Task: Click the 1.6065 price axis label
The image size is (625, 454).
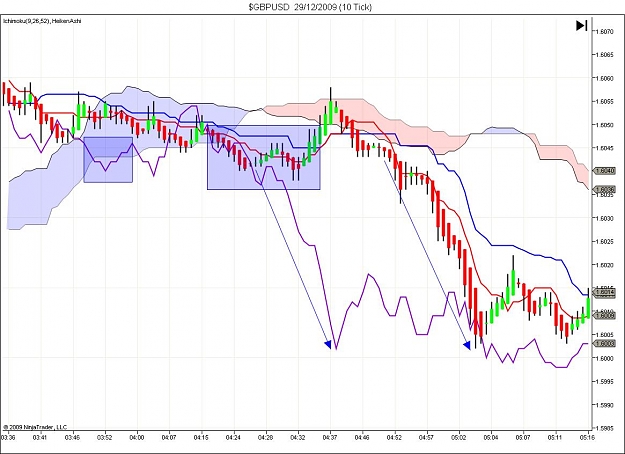Action: tap(605, 55)
